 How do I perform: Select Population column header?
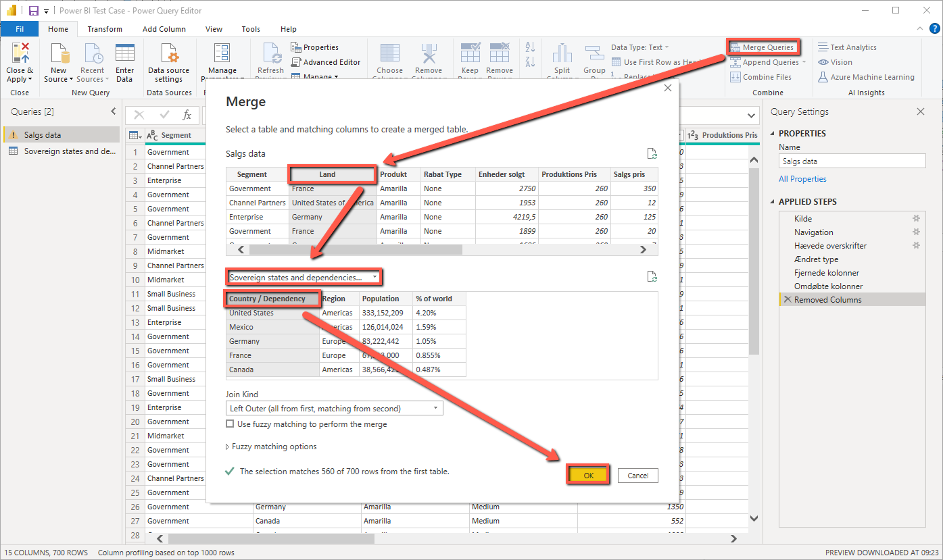[x=386, y=299]
